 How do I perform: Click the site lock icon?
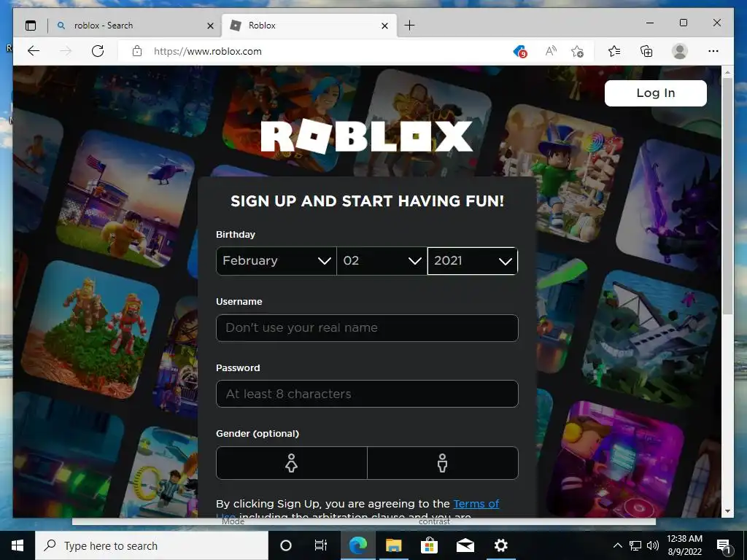coord(137,51)
